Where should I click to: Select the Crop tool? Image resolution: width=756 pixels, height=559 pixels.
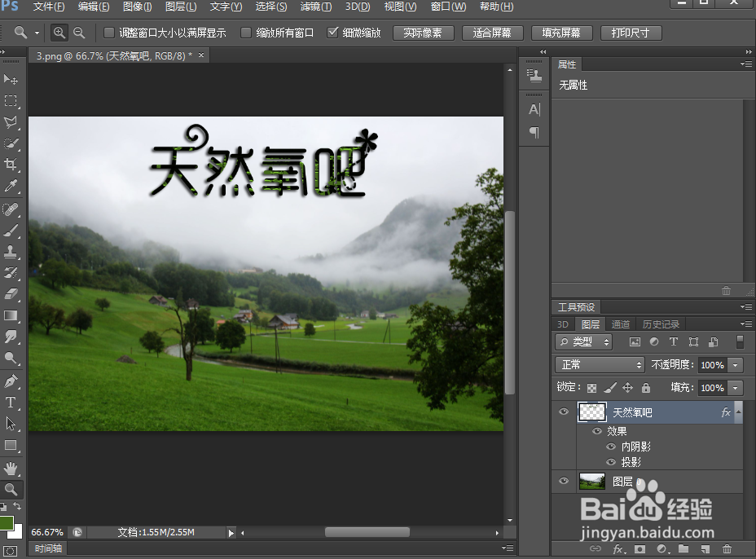pos(11,164)
